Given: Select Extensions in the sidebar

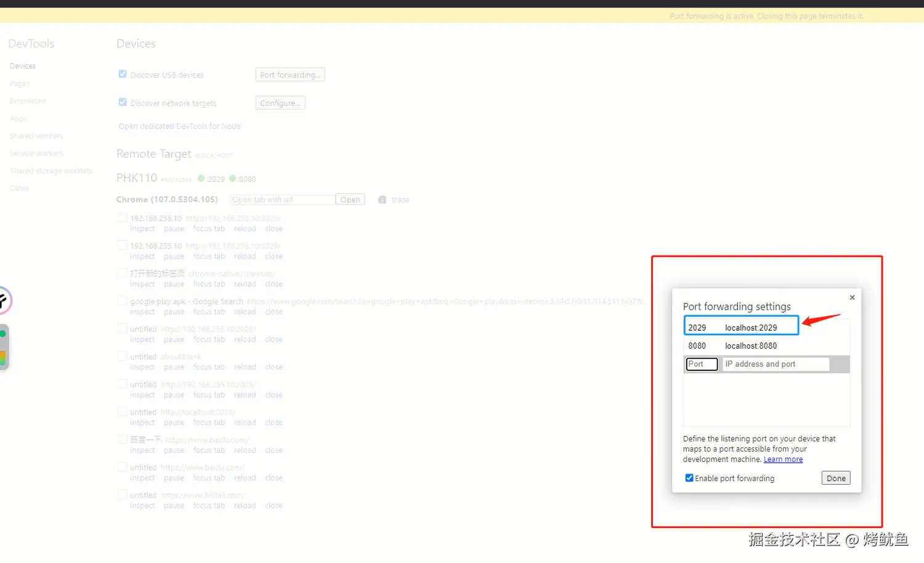Looking at the screenshot, I should click(x=28, y=101).
